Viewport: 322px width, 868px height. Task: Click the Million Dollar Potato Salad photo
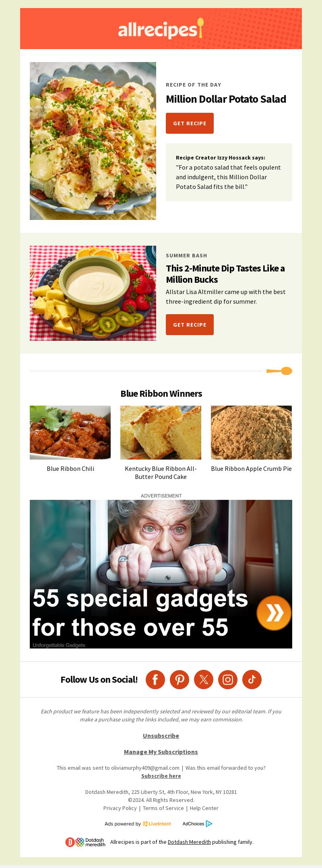(x=93, y=141)
